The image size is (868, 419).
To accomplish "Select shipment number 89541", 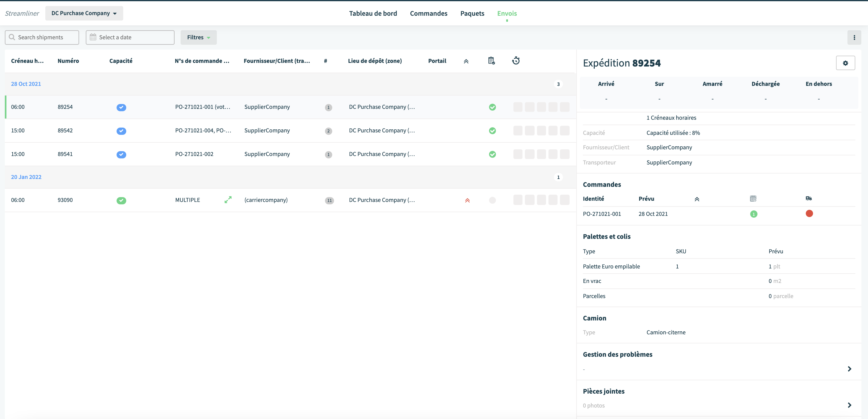I will tap(65, 154).
